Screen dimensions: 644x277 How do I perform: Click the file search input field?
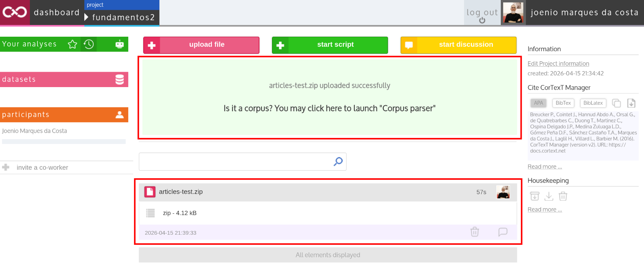243,161
